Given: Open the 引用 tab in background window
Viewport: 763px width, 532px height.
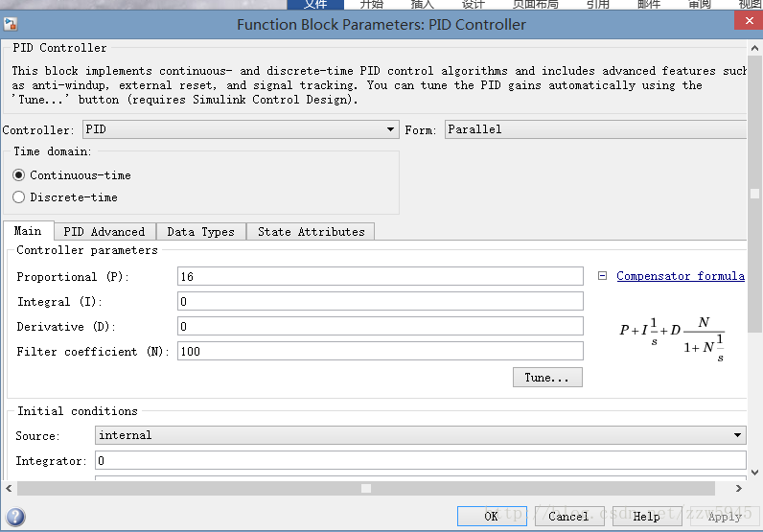Looking at the screenshot, I should 598,5.
